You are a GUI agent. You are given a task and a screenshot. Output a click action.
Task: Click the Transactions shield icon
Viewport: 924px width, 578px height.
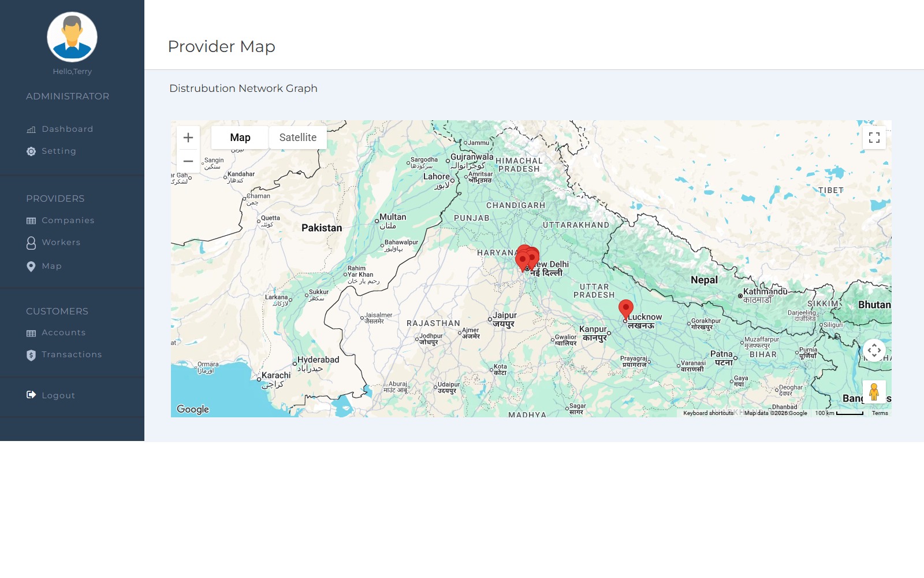[31, 355]
